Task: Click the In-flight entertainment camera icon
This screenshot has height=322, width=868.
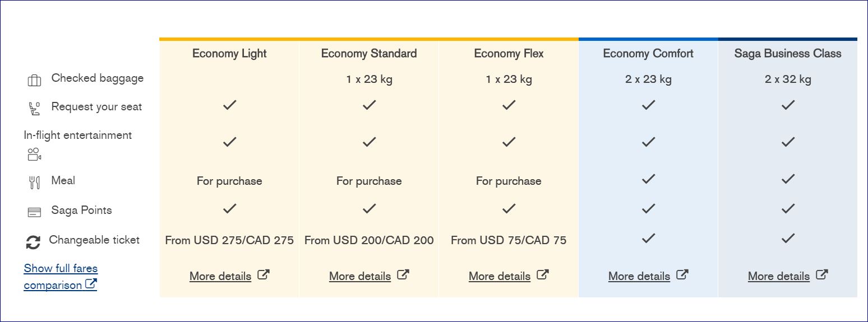Action: coord(34,154)
